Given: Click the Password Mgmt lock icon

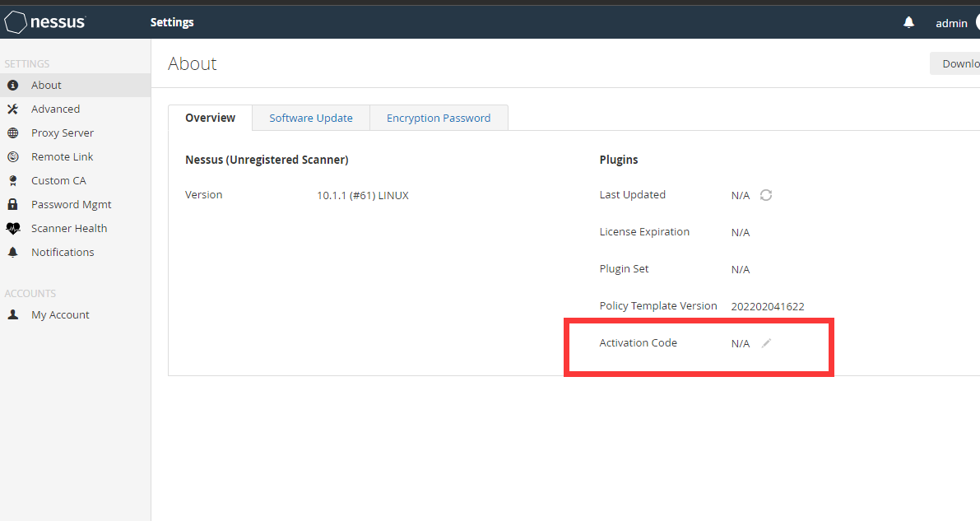Looking at the screenshot, I should point(12,204).
